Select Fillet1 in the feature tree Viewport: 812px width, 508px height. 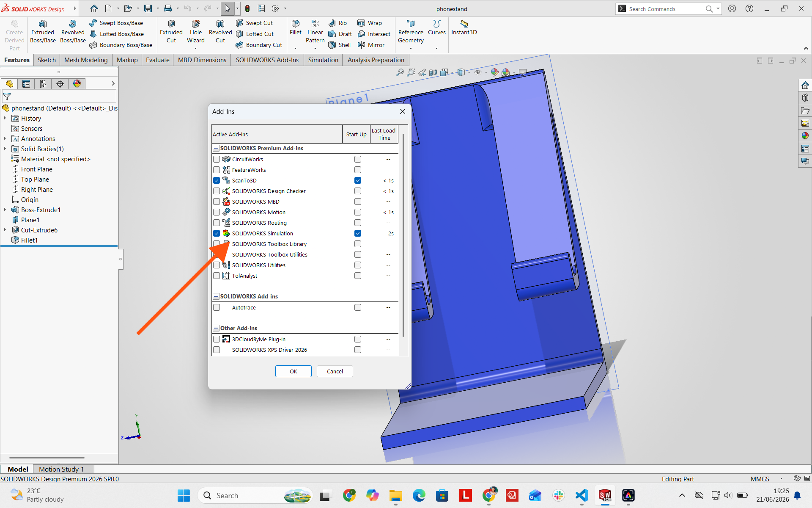30,240
